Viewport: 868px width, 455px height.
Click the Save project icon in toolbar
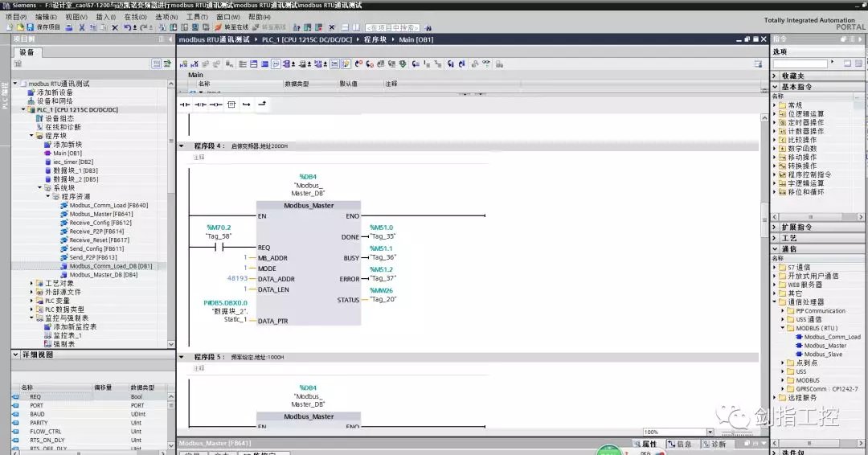31,27
